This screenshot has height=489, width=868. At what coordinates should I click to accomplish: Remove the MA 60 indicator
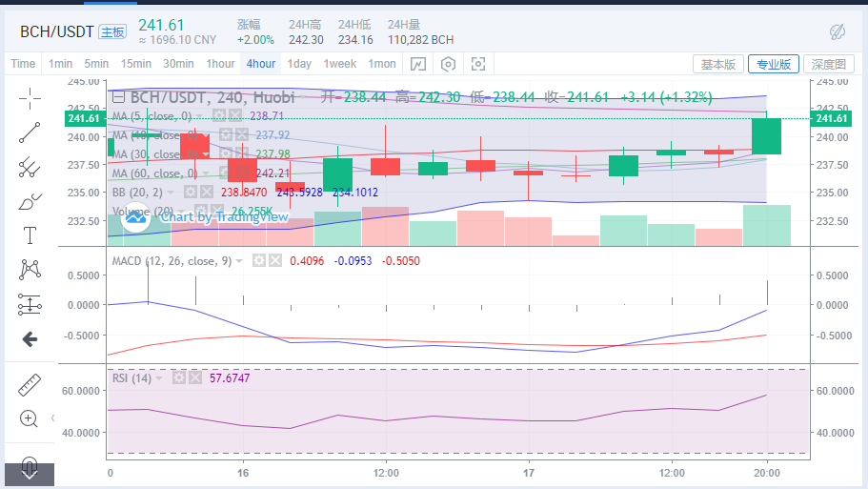tap(241, 173)
